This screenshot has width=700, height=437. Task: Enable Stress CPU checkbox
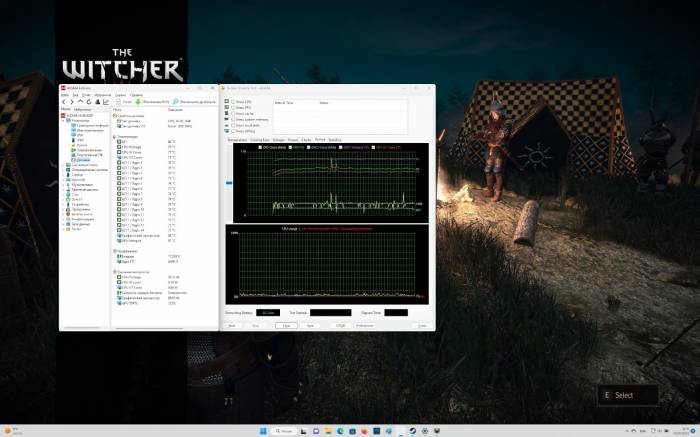tap(233, 102)
